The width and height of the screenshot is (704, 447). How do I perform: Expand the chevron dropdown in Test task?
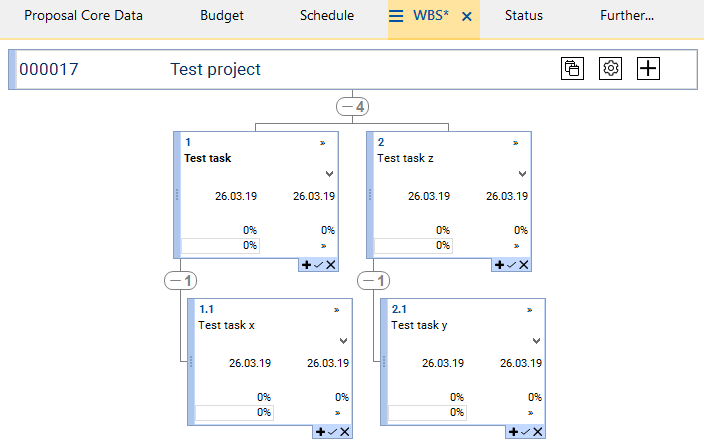(329, 174)
